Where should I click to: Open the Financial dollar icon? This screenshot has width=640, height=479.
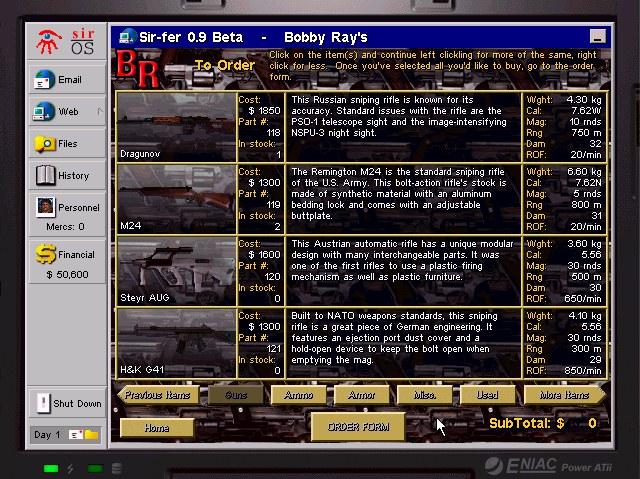pos(45,255)
